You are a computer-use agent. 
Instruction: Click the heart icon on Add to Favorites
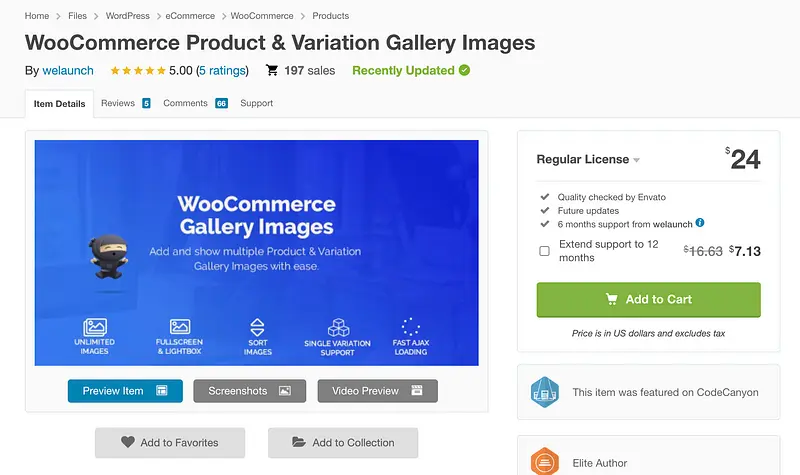(x=128, y=442)
